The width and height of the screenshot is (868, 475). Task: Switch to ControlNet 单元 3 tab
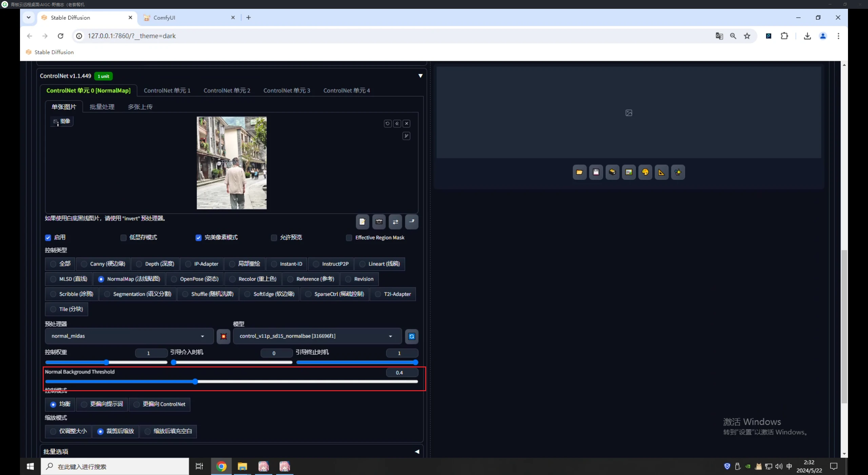(287, 91)
